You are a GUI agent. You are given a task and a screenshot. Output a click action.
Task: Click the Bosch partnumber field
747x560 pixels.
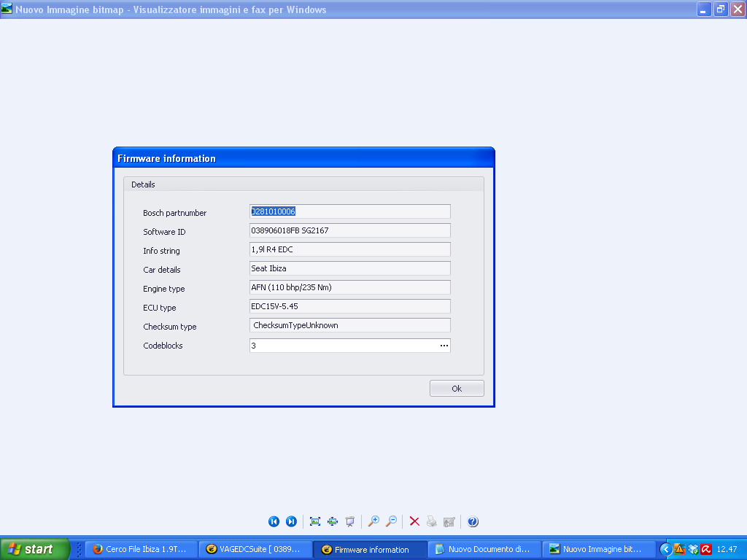350,211
